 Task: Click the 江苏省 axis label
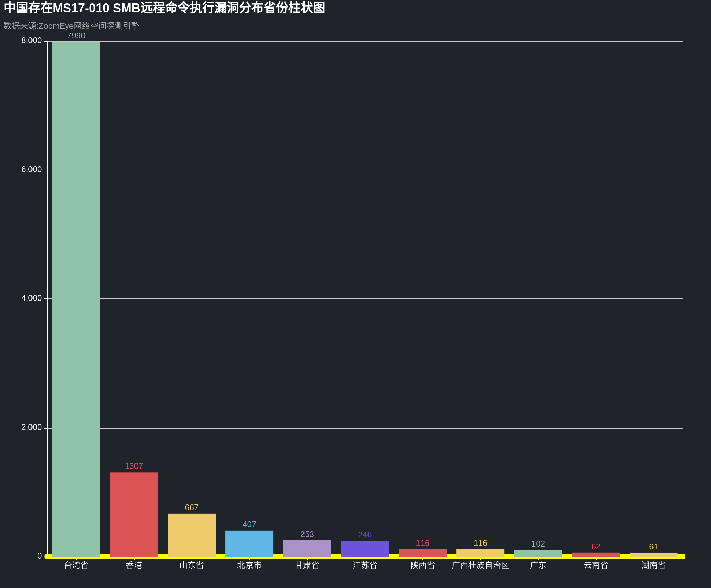tap(365, 565)
